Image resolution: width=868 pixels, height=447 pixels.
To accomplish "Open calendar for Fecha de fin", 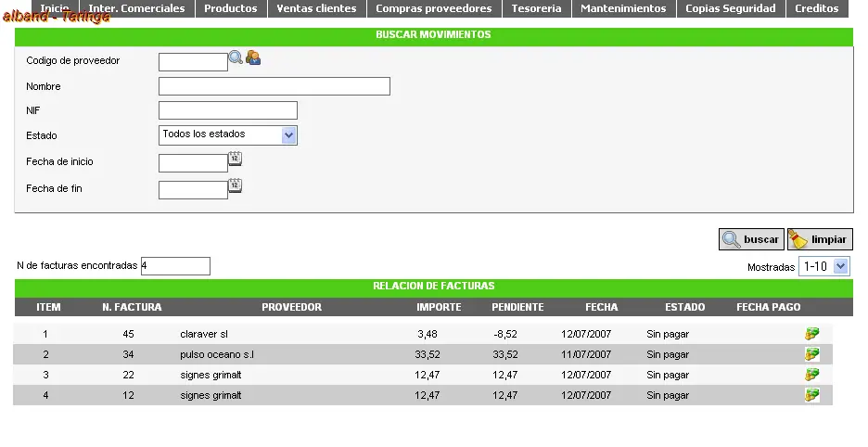I will point(236,185).
